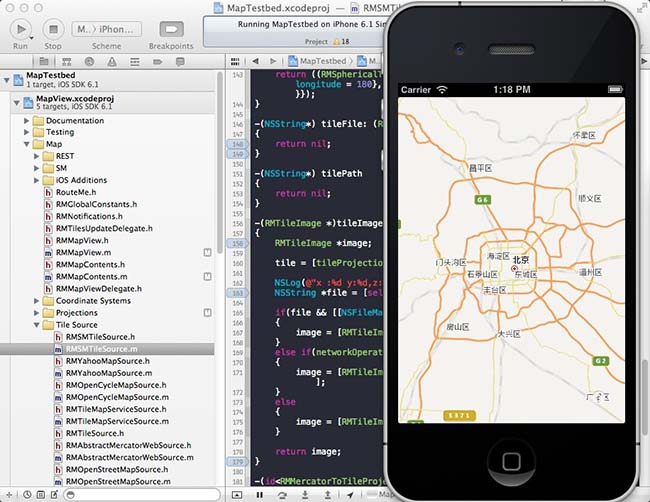This screenshot has height=502, width=650.
Task: Open RMTileMapServiceSource.m
Action: pyautogui.click(x=117, y=421)
